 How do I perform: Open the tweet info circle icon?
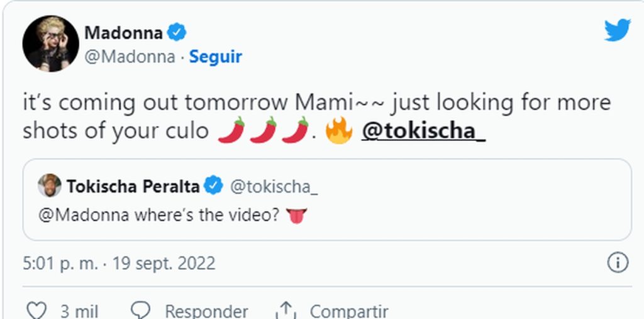(x=618, y=263)
